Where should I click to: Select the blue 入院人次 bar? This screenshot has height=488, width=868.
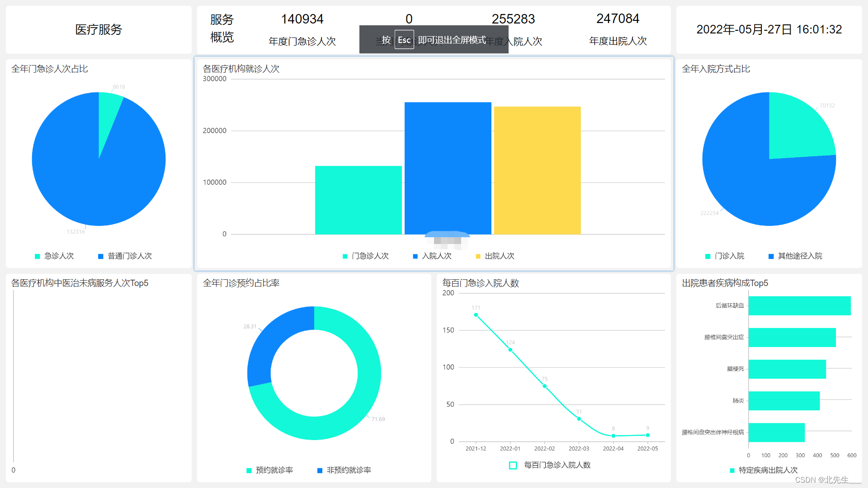coord(448,168)
